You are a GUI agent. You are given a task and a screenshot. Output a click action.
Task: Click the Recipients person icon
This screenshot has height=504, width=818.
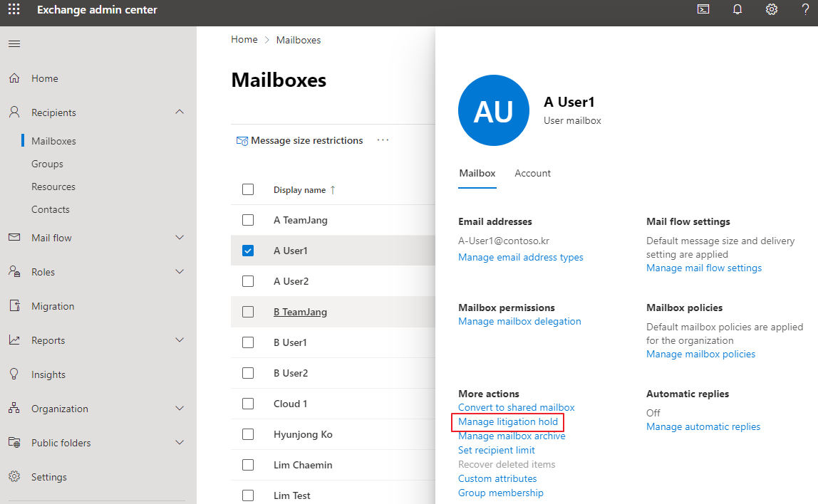14,112
